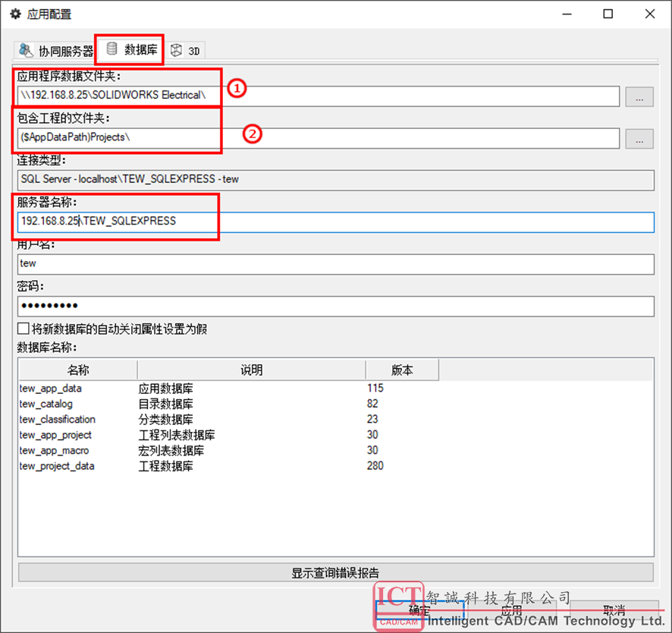Screen dimensions: 672x633
Task: Click version value 115
Action: click(x=375, y=388)
